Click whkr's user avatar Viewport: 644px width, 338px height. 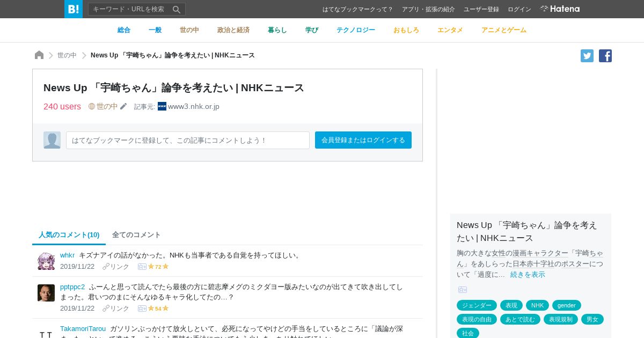[x=46, y=261]
